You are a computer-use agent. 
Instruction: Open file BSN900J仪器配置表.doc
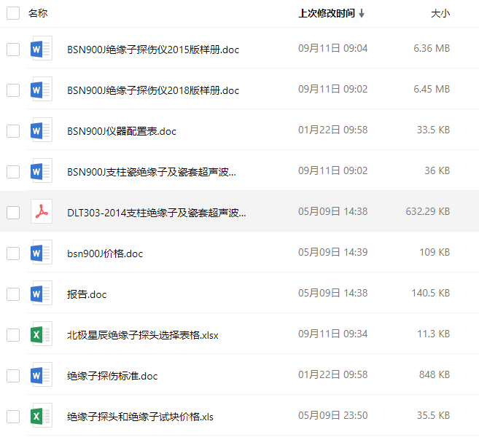122,131
